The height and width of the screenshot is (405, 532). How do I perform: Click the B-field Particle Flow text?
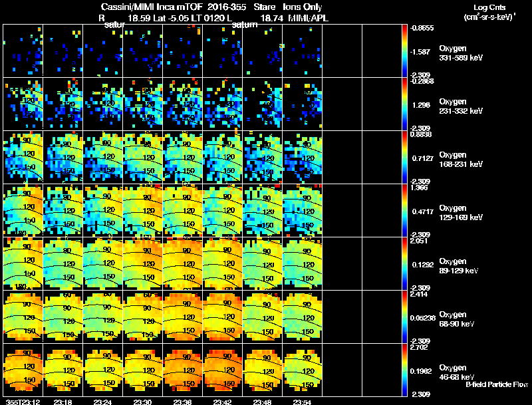click(x=497, y=384)
